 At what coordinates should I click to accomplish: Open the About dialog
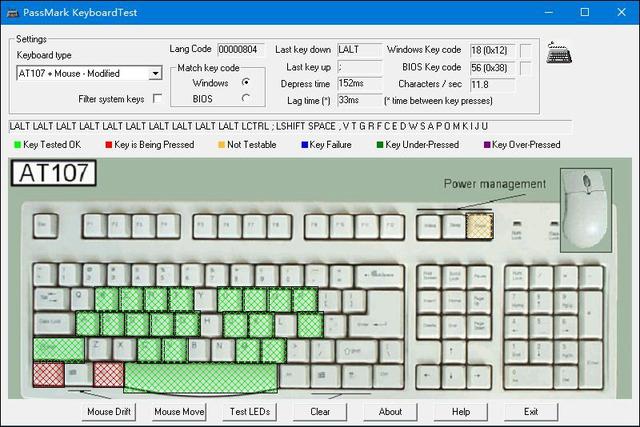point(390,411)
